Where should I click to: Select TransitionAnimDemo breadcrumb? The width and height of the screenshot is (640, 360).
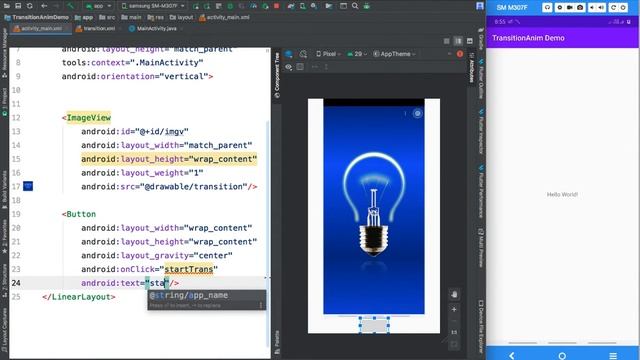tap(37, 18)
